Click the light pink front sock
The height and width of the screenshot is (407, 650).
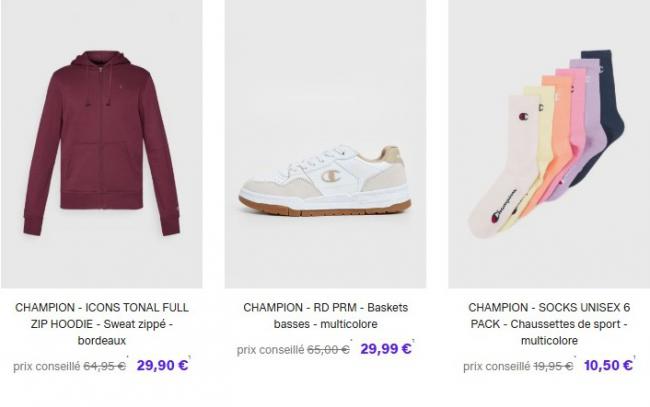pyautogui.click(x=512, y=160)
